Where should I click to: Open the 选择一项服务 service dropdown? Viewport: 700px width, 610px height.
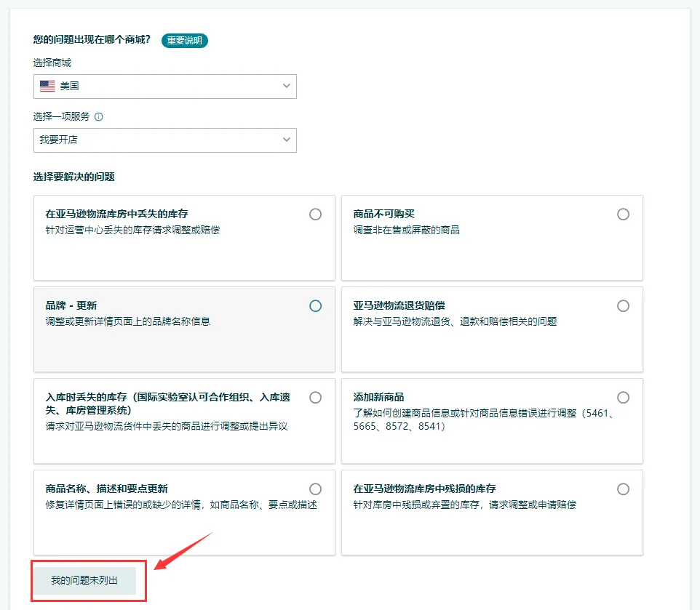pos(164,140)
